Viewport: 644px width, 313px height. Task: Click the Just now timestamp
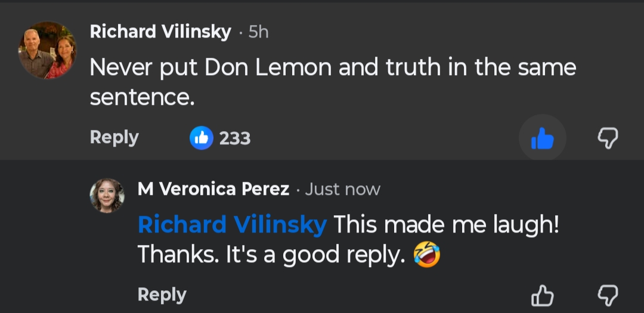[x=342, y=190]
